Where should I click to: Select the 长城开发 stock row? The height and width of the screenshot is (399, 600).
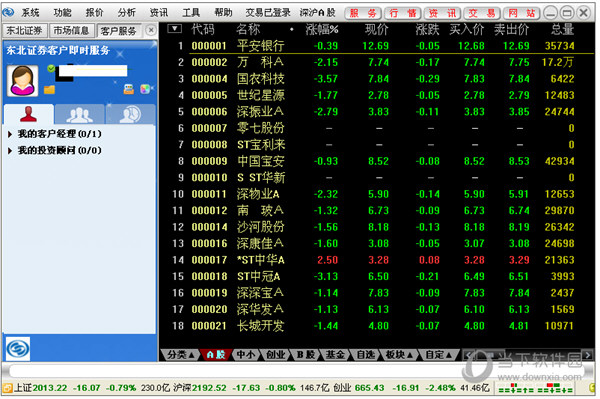376,326
